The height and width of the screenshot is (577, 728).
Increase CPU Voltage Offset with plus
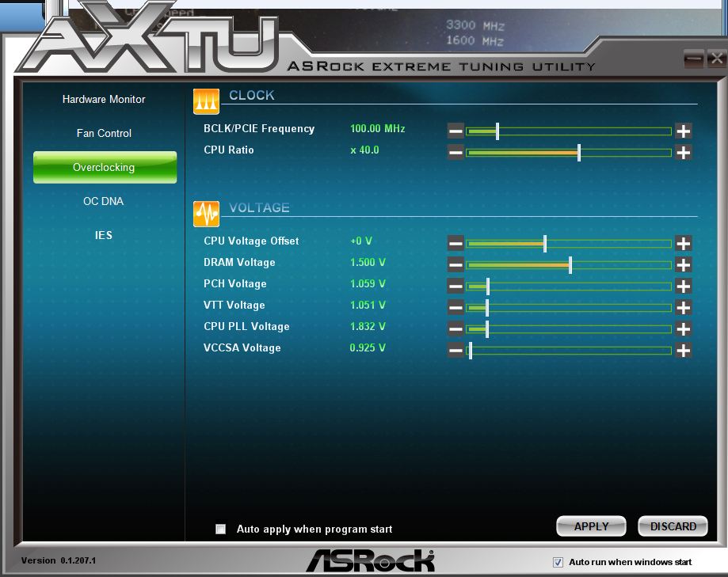683,244
